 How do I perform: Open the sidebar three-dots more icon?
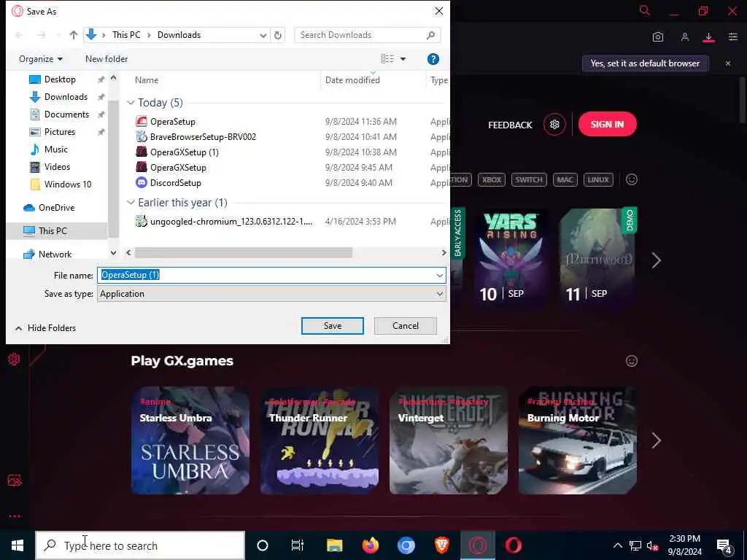coord(15,516)
